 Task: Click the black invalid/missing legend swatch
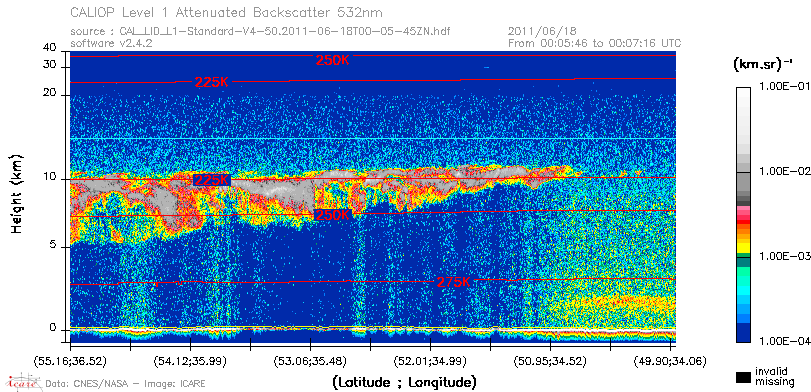[x=744, y=377]
